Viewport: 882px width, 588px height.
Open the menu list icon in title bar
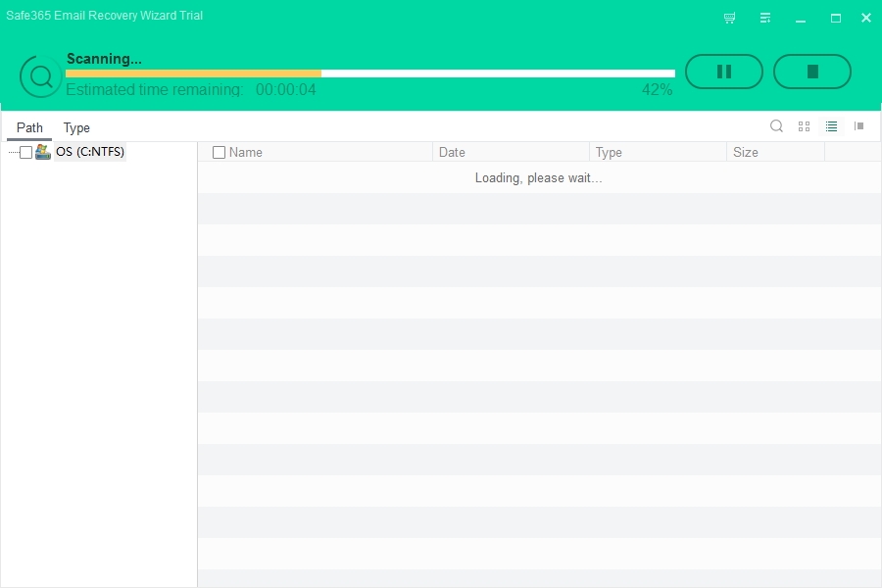point(765,18)
